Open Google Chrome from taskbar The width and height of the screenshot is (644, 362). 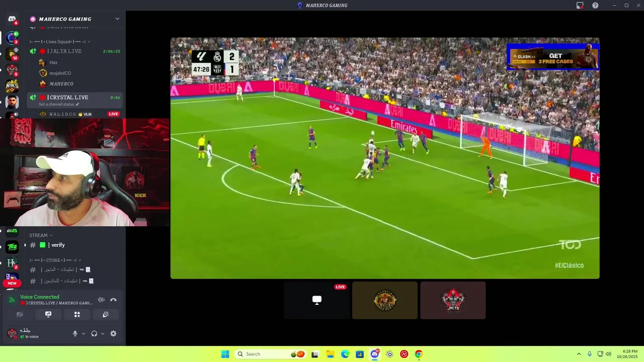(x=419, y=354)
